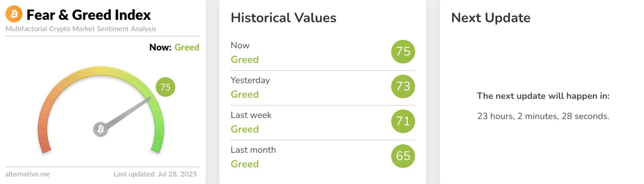Click the silver Bitcoin coin at needle pivot
The image size is (644, 184).
(x=100, y=129)
